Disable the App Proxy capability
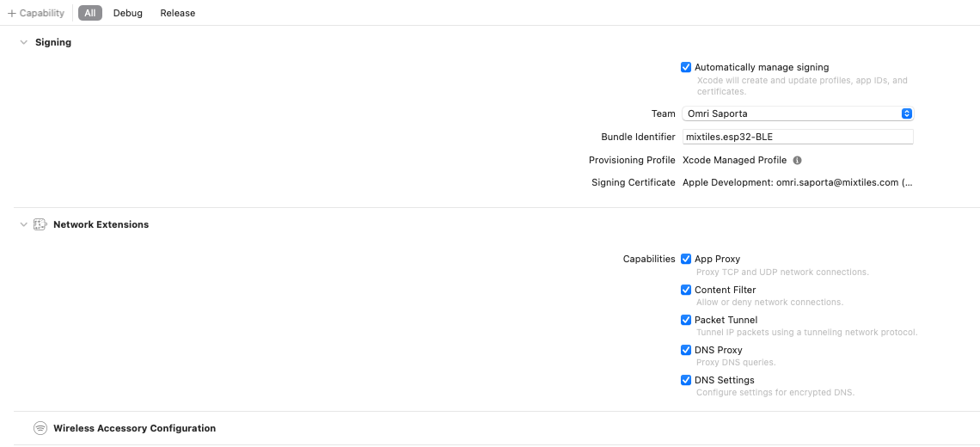Viewport: 980px width, 447px height. tap(686, 259)
